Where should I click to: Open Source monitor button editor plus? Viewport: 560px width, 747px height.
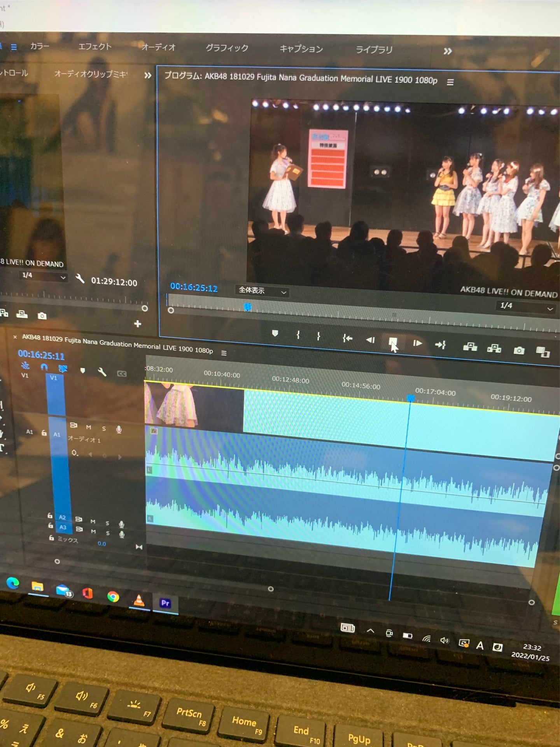(138, 324)
